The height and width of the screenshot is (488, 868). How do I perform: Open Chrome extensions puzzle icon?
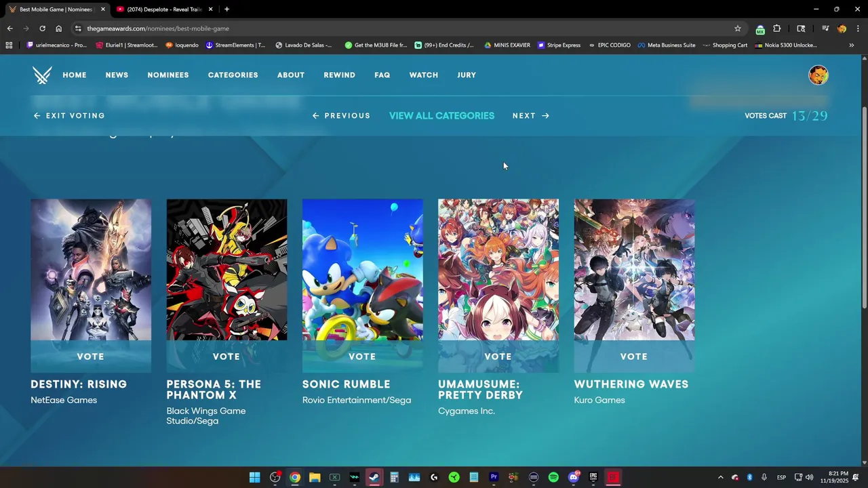coord(777,28)
